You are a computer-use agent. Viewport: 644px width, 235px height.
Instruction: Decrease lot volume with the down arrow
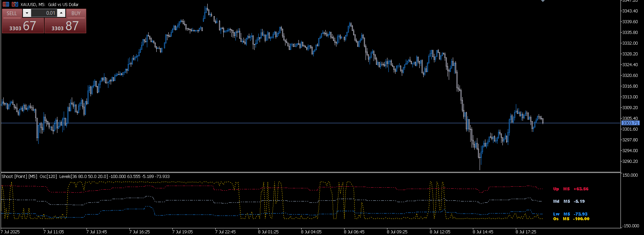coord(27,13)
